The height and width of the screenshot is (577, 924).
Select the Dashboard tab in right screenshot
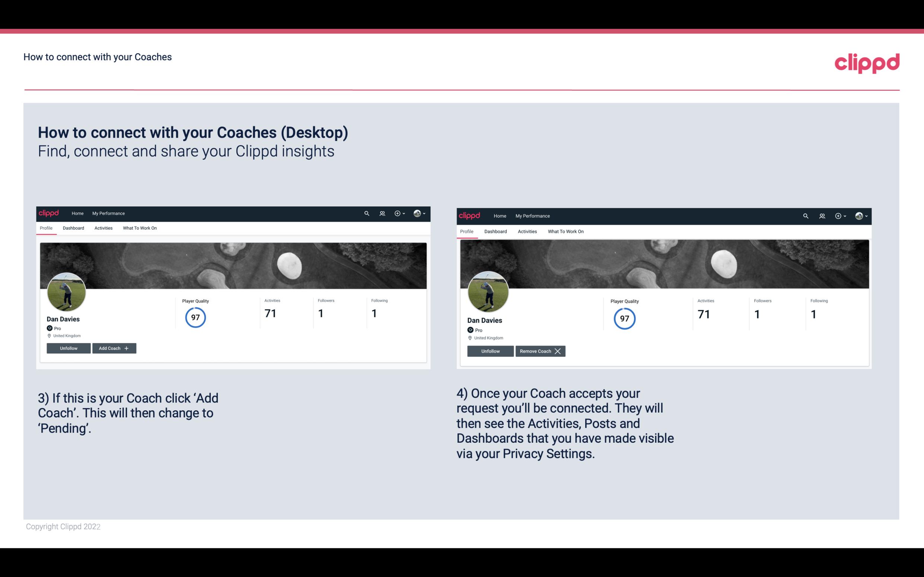496,231
